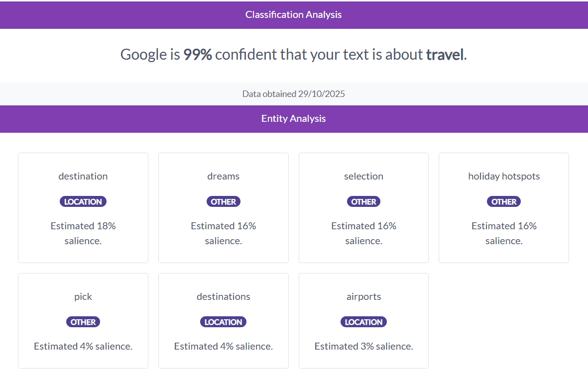
Task: Click the Estimated 18% salience text
Action: [x=83, y=233]
